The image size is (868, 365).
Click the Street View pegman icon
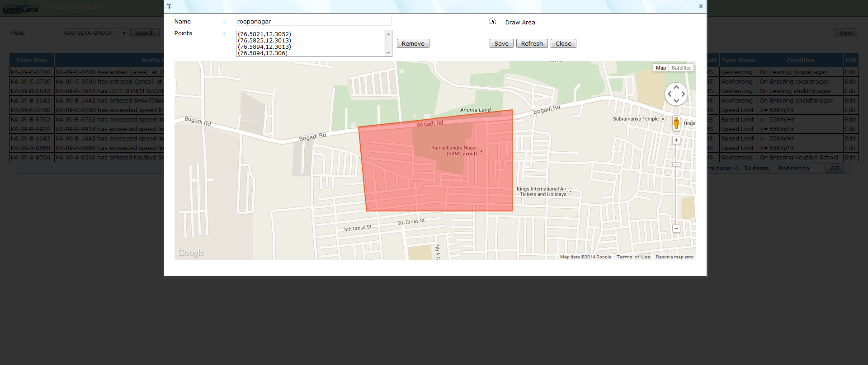point(676,123)
